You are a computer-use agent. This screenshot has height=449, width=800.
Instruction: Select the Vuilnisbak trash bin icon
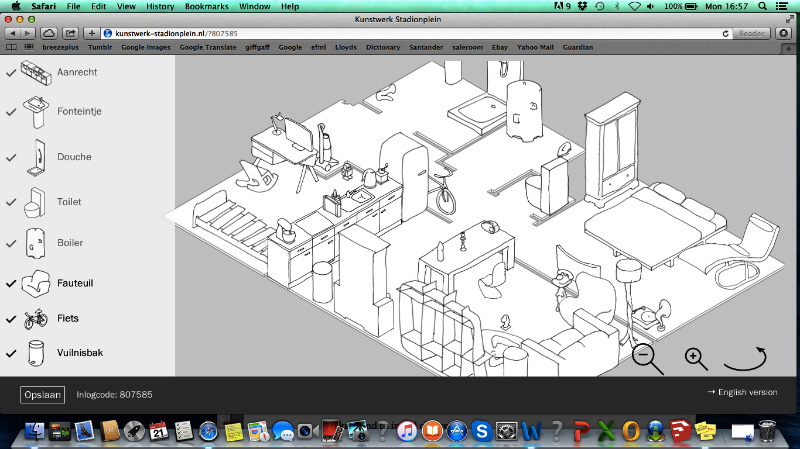pos(36,353)
